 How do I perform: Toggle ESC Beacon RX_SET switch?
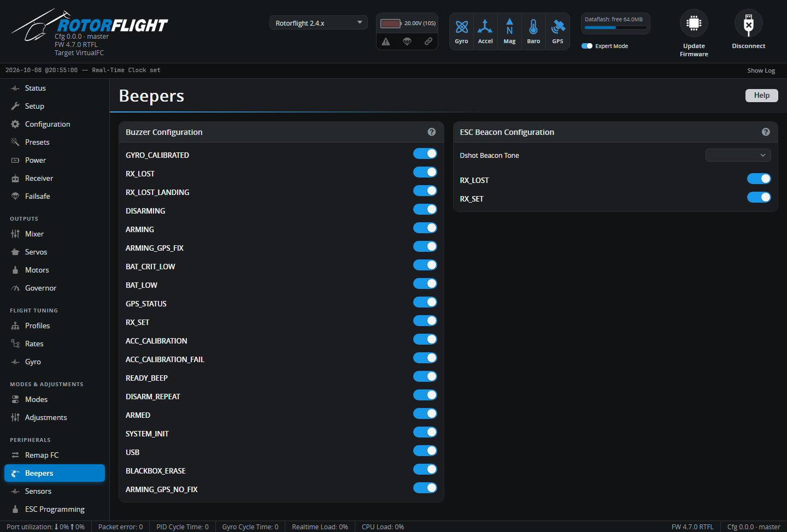(759, 197)
